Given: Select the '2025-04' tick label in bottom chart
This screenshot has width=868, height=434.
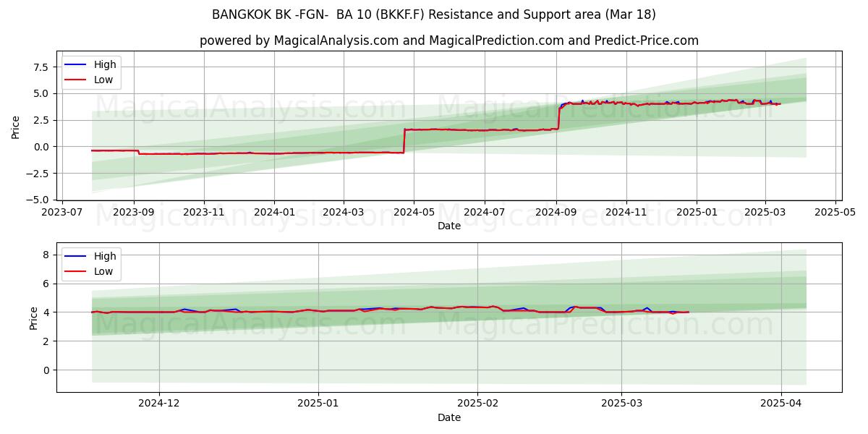Looking at the screenshot, I should [x=781, y=404].
